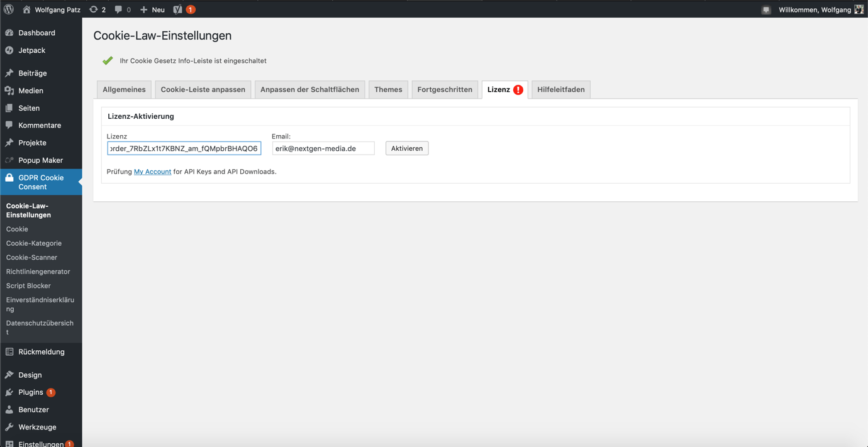This screenshot has width=868, height=447.
Task: Click into the Lizenz key field
Action: [x=184, y=148]
